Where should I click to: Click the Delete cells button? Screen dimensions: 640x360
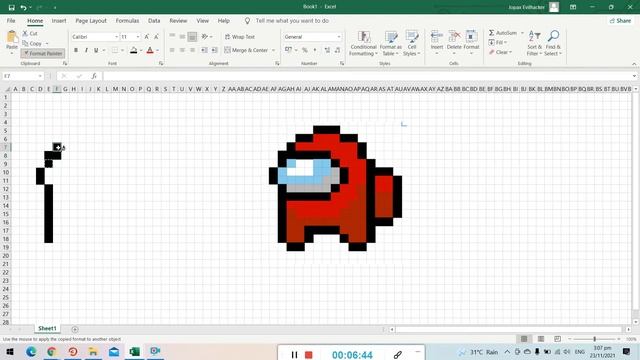(454, 42)
